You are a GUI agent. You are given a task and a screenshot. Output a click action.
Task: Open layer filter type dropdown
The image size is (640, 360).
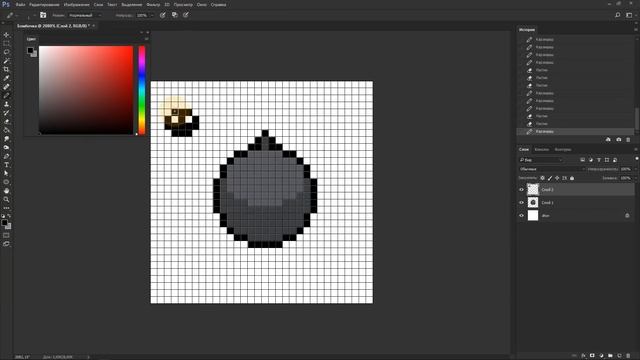coord(541,160)
